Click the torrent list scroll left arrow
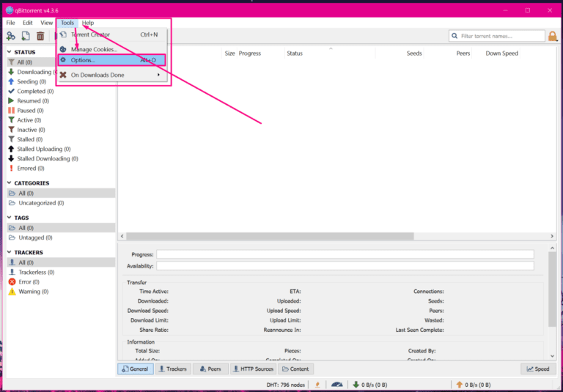The image size is (563, 392). point(122,236)
